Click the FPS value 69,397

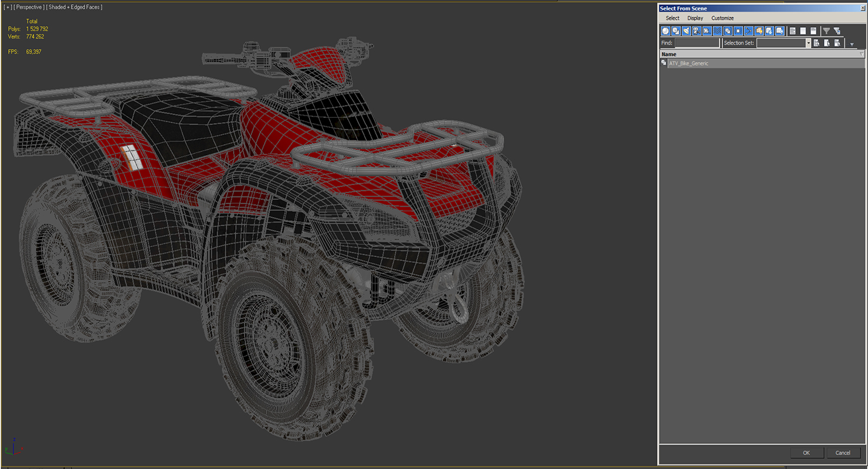click(x=33, y=52)
